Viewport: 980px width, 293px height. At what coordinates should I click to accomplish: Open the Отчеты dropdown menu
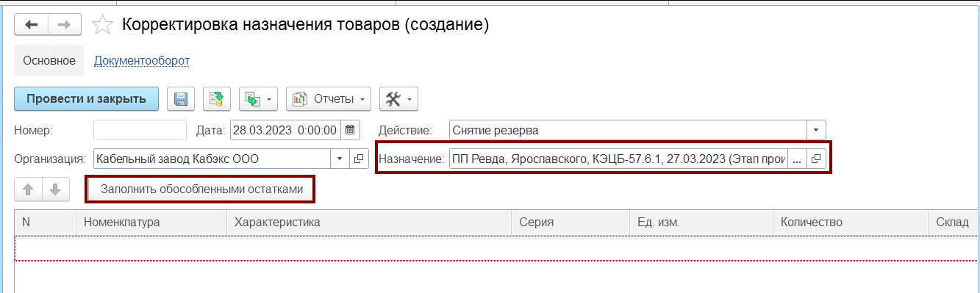(x=329, y=98)
